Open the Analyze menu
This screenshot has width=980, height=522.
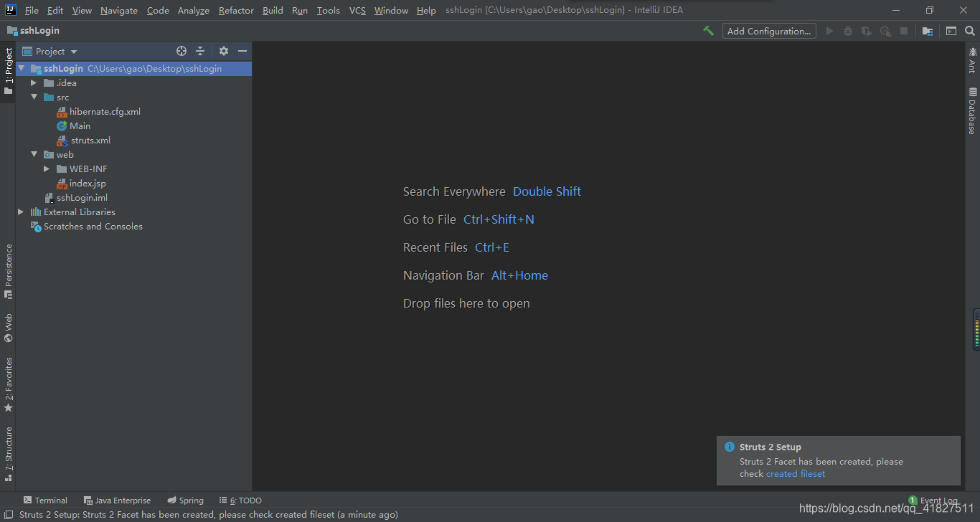[x=194, y=10]
